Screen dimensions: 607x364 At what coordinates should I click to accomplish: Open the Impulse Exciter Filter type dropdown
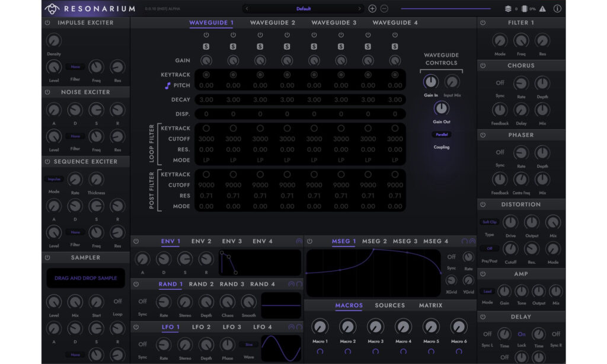pyautogui.click(x=75, y=67)
